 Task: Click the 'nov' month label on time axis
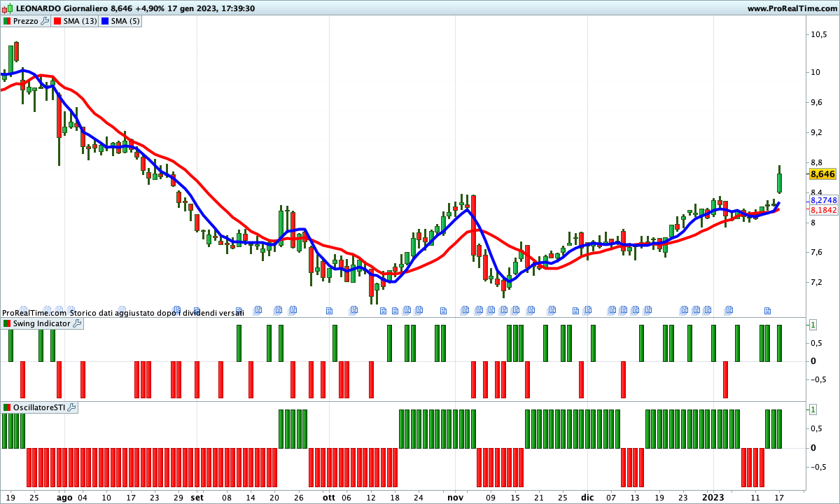[456, 498]
